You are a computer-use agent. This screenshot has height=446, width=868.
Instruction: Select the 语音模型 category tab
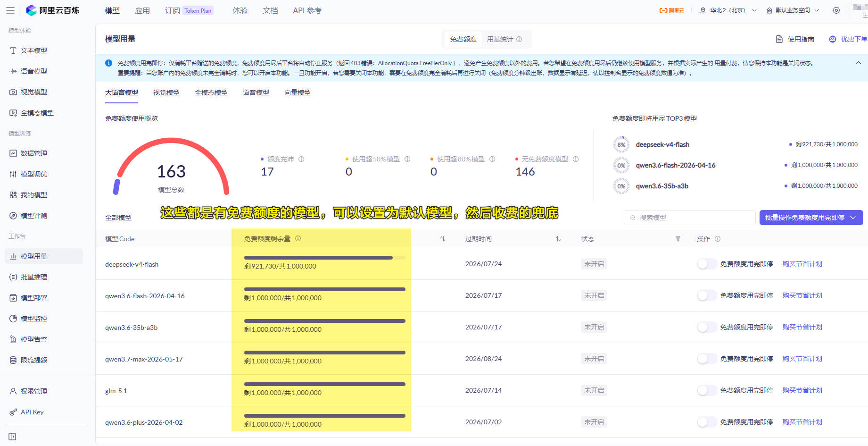[256, 93]
